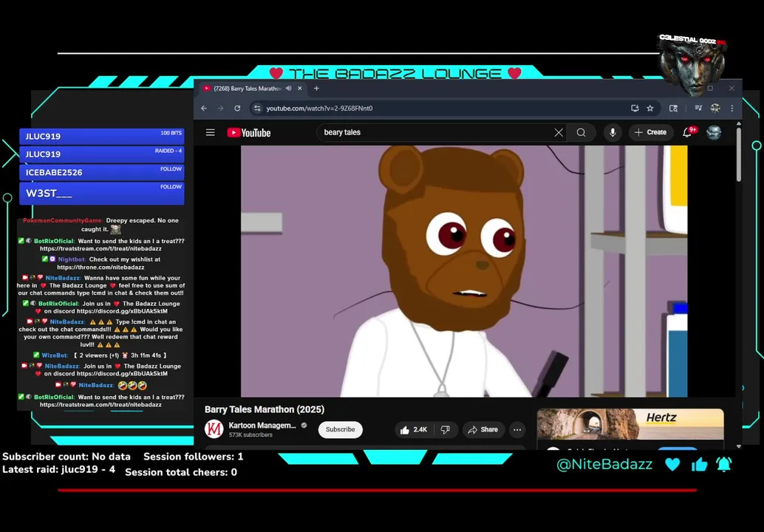The image size is (764, 532).
Task: Open Google Lens search icon in toolbar
Action: tap(673, 108)
